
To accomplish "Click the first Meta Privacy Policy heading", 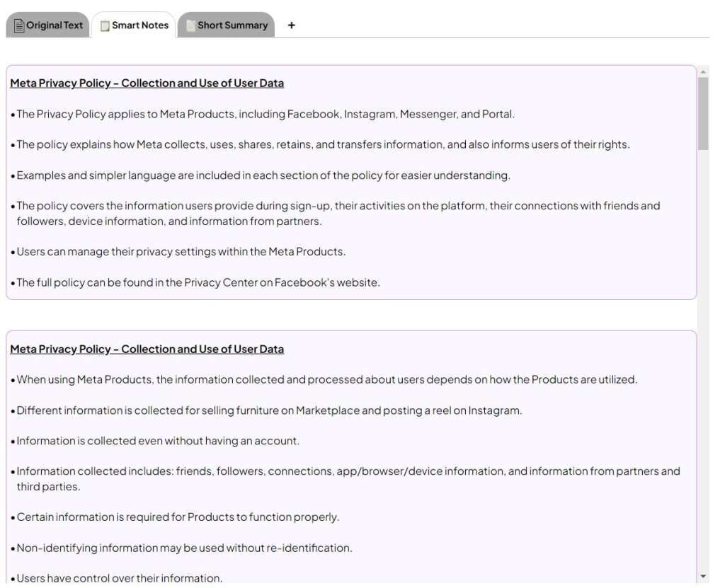I will pos(147,83).
